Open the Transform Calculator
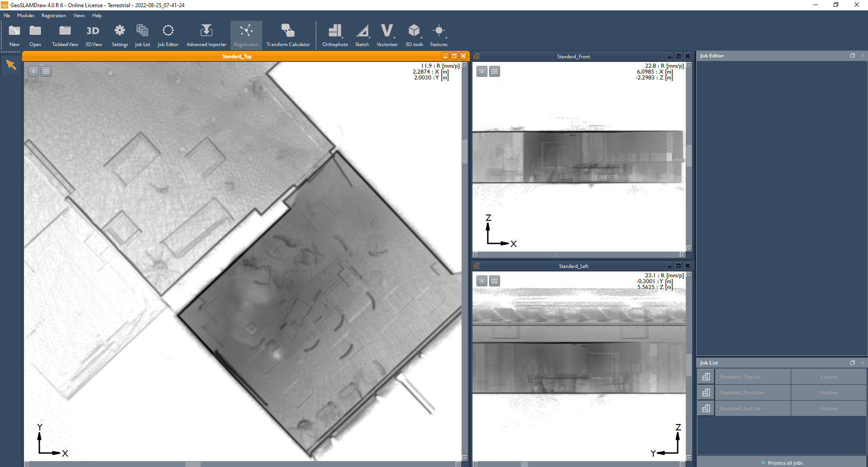 point(288,34)
